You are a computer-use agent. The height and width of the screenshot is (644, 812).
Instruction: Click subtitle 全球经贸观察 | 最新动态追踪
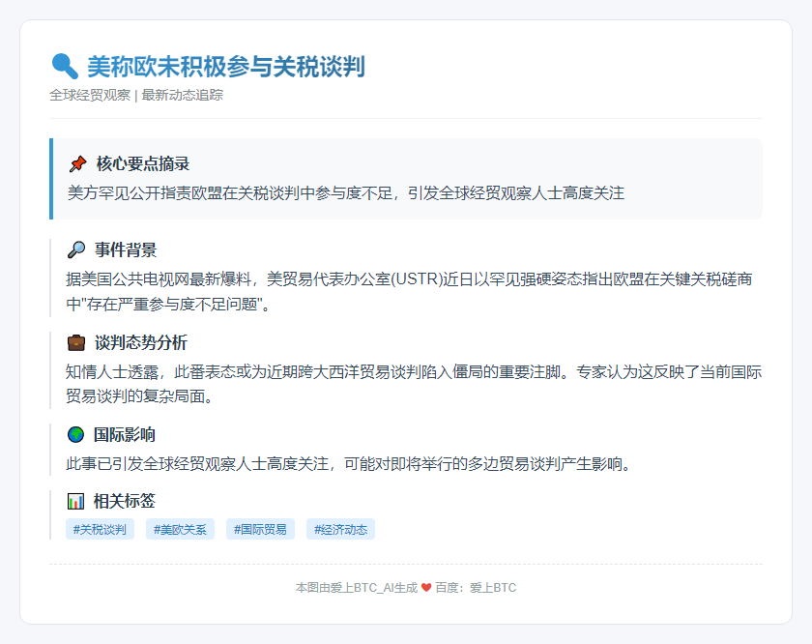tap(136, 96)
